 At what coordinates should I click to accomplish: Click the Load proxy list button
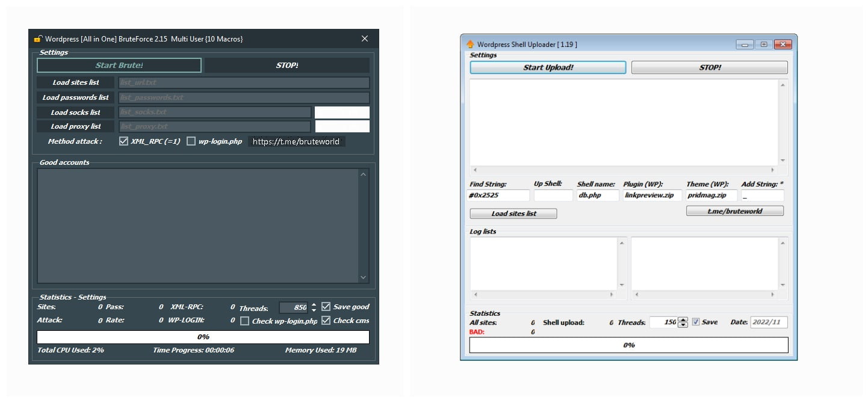75,126
